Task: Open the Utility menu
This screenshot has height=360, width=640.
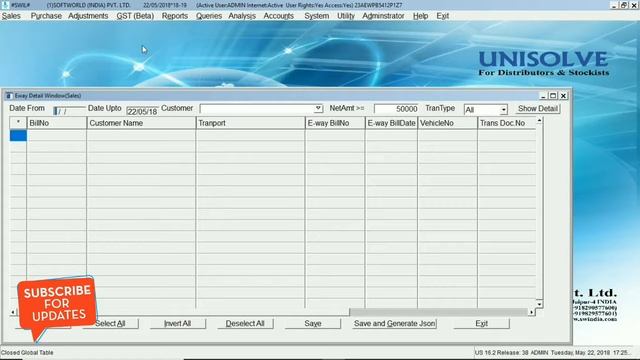Action: point(346,16)
